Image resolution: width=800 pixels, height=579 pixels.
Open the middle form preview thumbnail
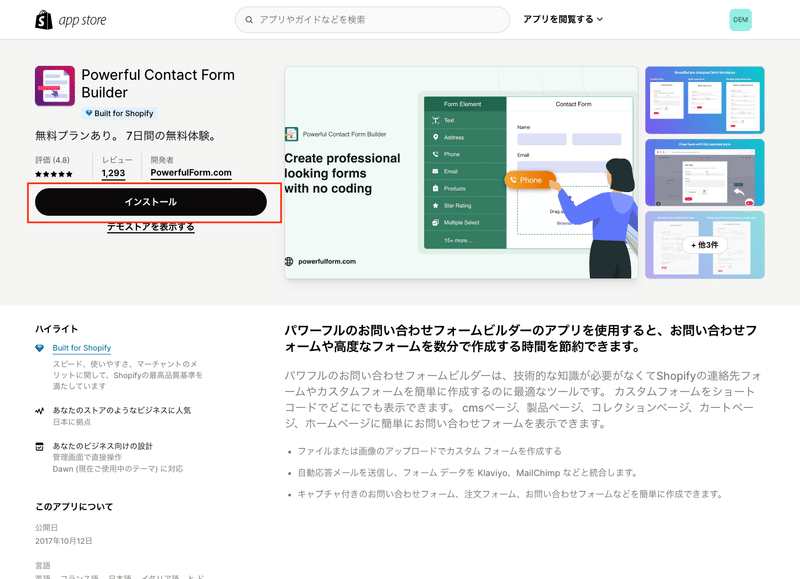(705, 172)
